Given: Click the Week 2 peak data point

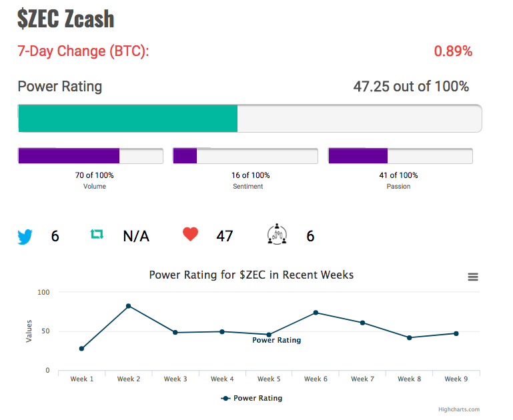Looking at the screenshot, I should pyautogui.click(x=128, y=306).
